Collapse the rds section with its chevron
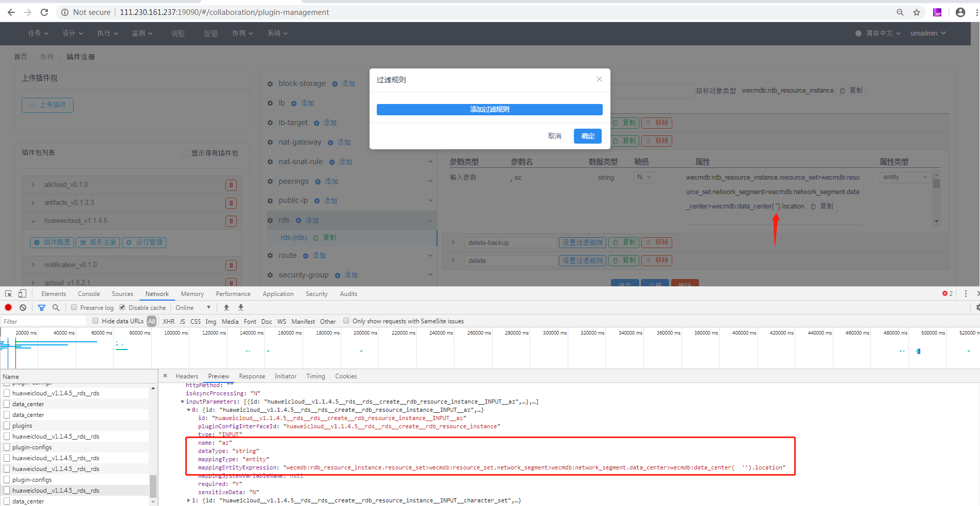This screenshot has height=506, width=980. point(430,220)
